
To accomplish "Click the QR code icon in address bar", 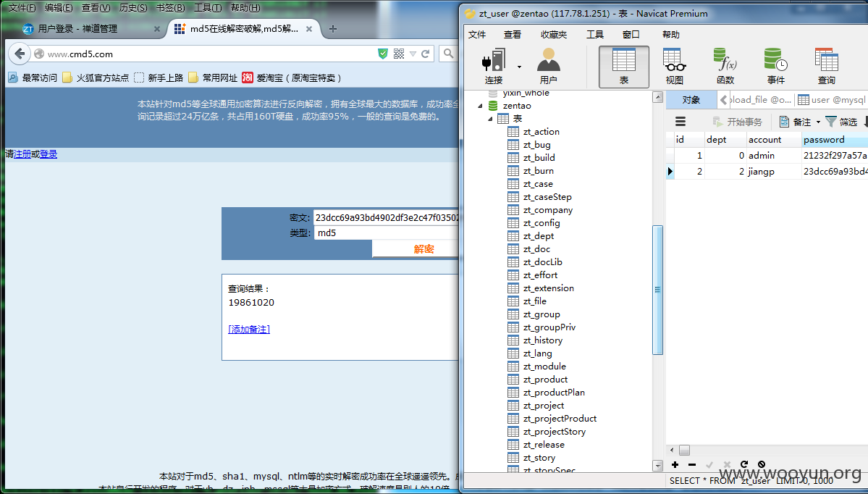I will 399,54.
